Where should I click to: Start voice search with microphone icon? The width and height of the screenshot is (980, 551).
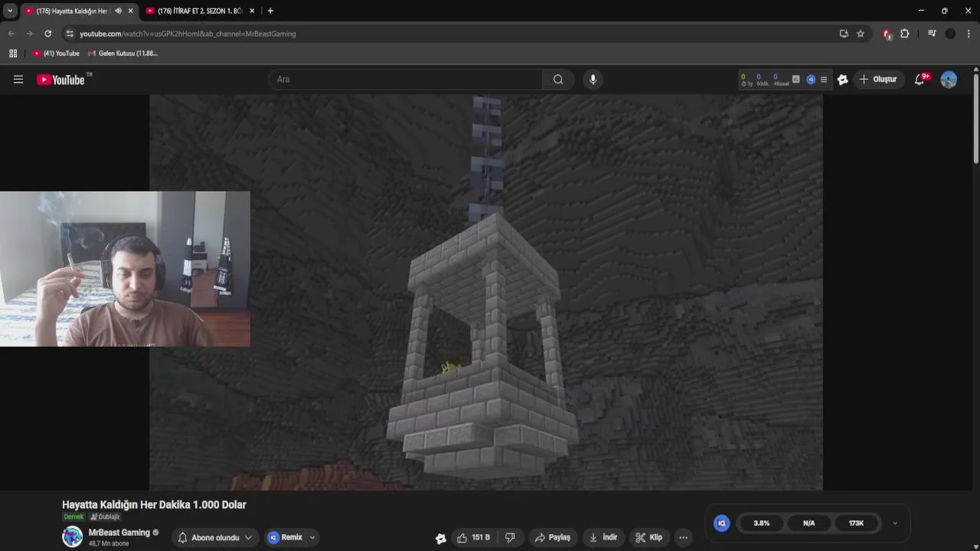click(593, 80)
